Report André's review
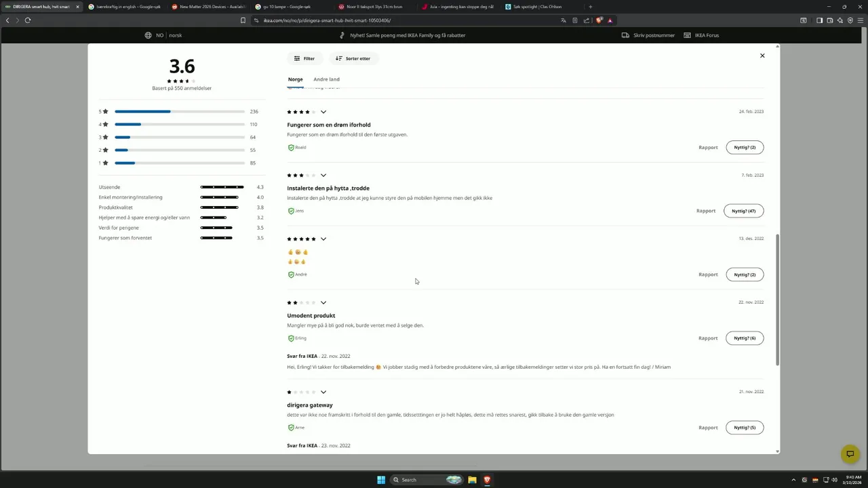This screenshot has width=868, height=488. pos(708,274)
